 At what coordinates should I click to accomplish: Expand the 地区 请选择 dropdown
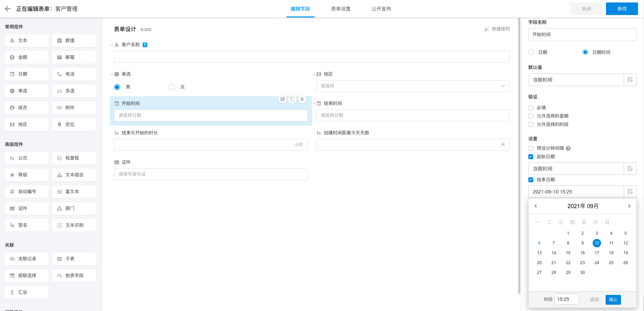point(413,86)
